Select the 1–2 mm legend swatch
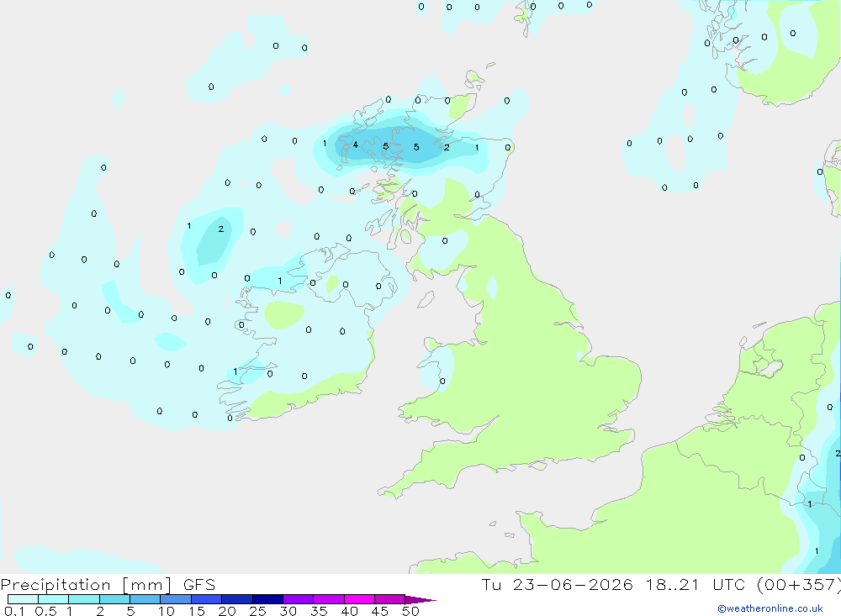Image resolution: width=841 pixels, height=616 pixels. 84,599
